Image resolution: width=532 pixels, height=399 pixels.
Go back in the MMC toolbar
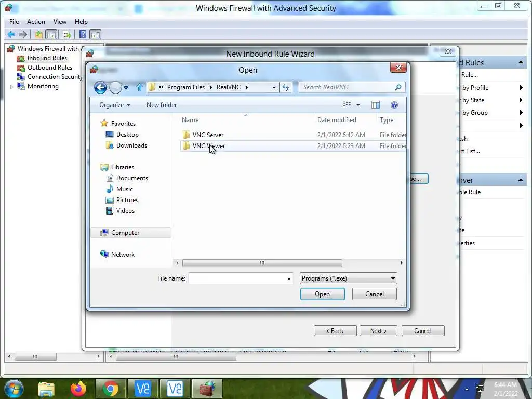click(11, 34)
